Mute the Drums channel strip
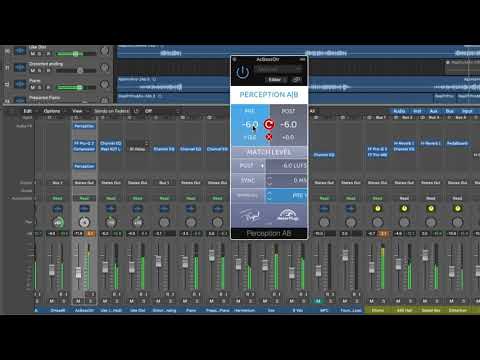 (x=372, y=301)
